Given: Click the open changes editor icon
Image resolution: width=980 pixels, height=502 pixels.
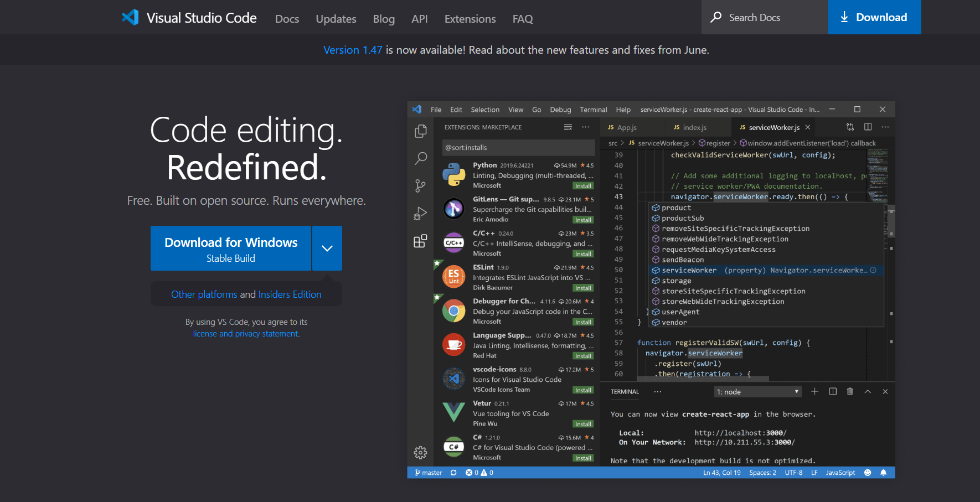Looking at the screenshot, I should [x=850, y=127].
